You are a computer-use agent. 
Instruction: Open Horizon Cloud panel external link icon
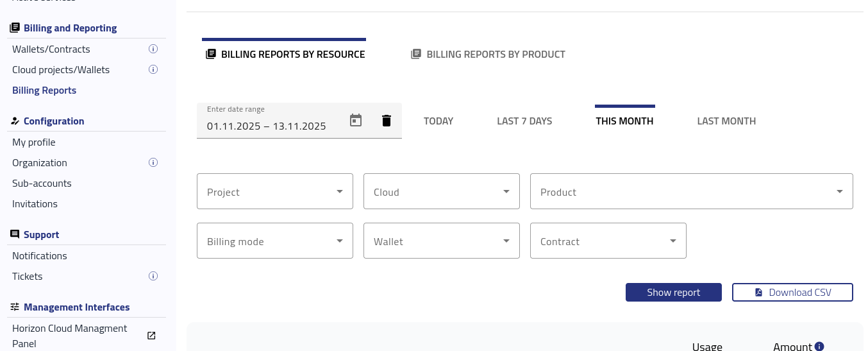pos(151,336)
